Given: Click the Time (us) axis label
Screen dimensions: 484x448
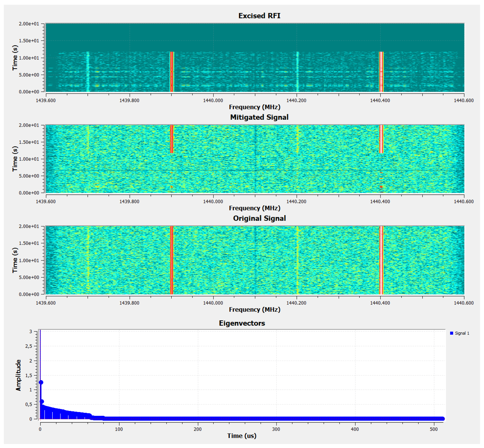Looking at the screenshot, I should tap(242, 436).
